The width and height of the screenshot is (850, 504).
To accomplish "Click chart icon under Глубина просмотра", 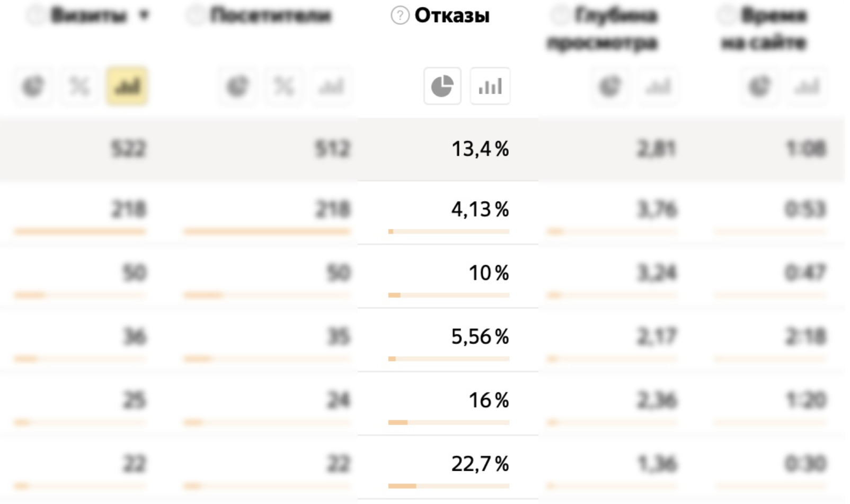I will 658,86.
